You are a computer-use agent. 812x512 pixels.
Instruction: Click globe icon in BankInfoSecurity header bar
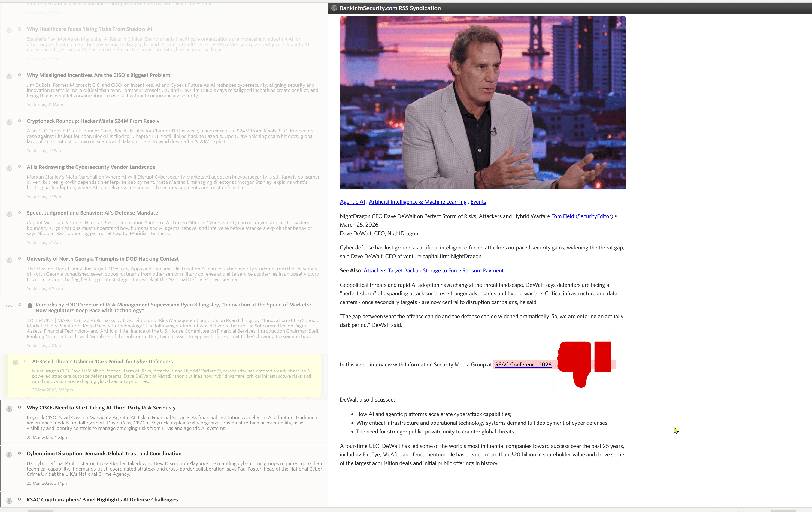pos(334,8)
